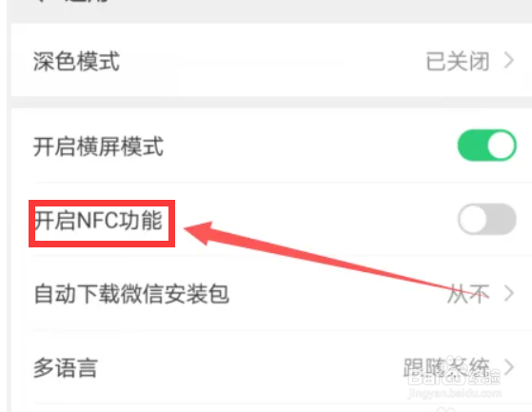
Task: Click the white knob on the NFC switch
Action: (472, 219)
